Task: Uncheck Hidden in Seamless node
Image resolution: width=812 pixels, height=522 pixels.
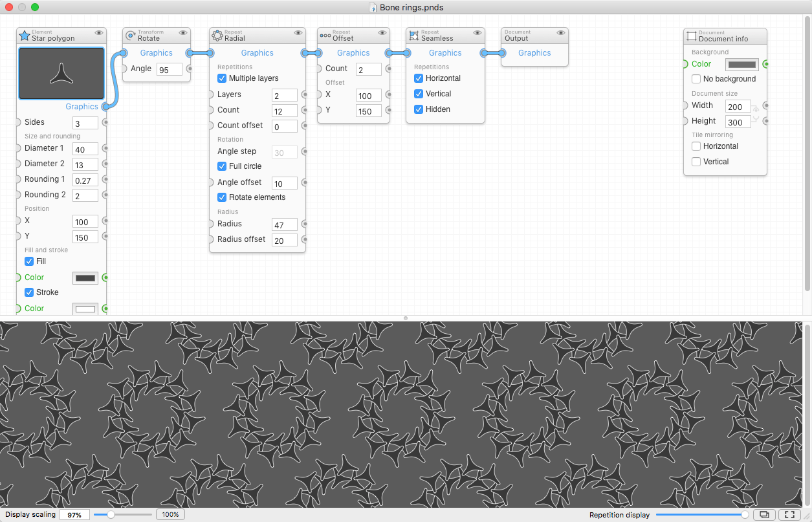Action: [x=419, y=109]
